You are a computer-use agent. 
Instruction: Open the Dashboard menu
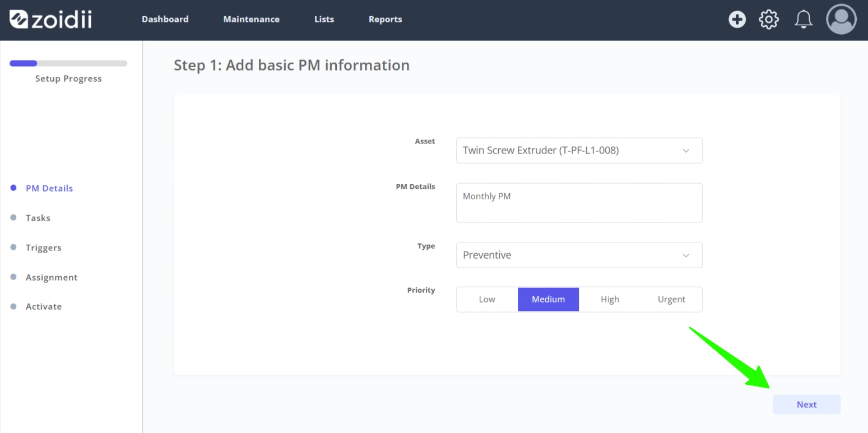tap(165, 19)
